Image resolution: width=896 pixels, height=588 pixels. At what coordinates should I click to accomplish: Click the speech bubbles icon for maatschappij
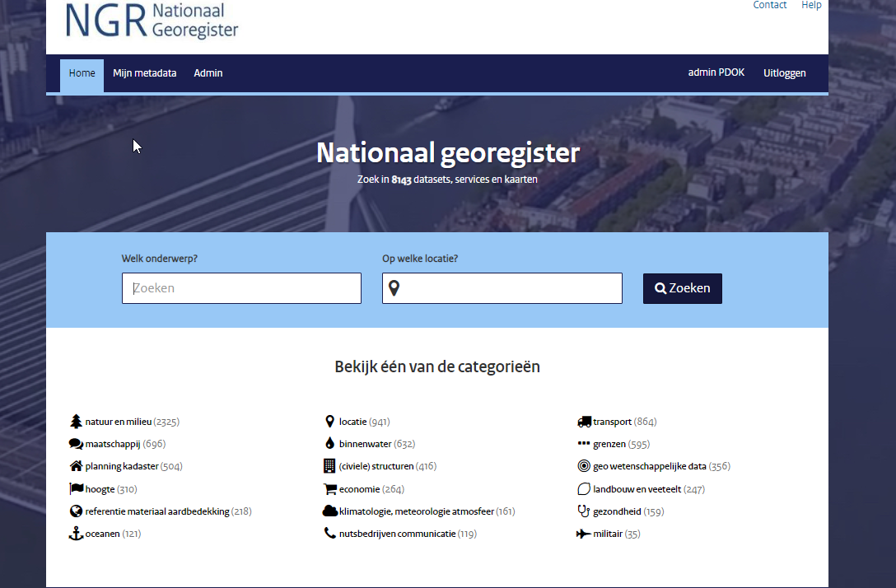(76, 444)
